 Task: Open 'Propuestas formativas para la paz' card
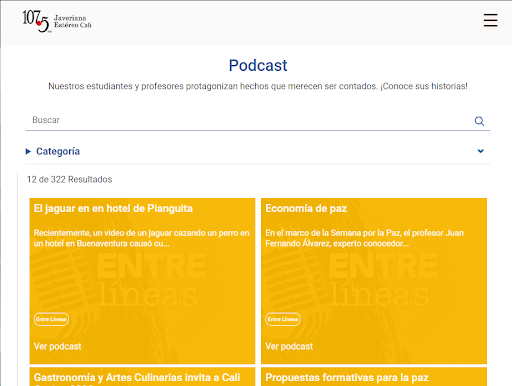point(374,377)
